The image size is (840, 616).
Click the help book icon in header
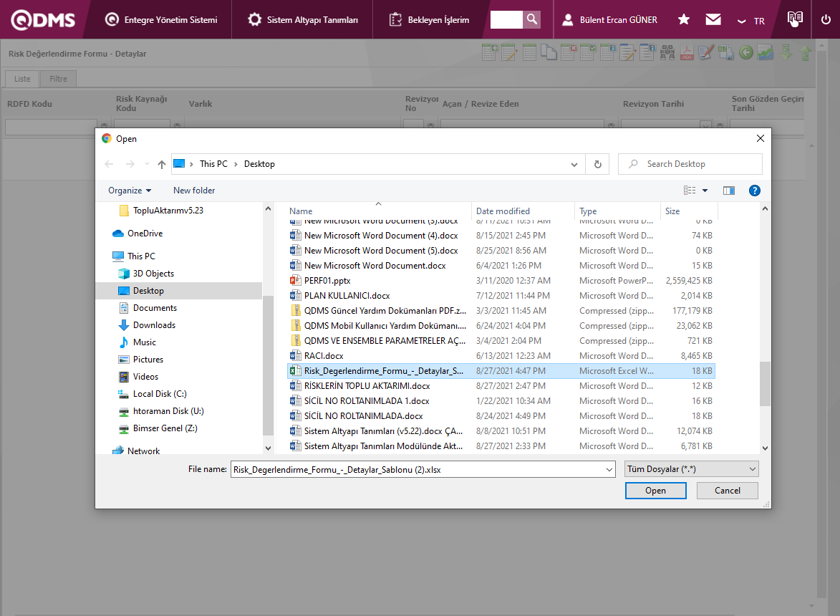click(x=794, y=19)
